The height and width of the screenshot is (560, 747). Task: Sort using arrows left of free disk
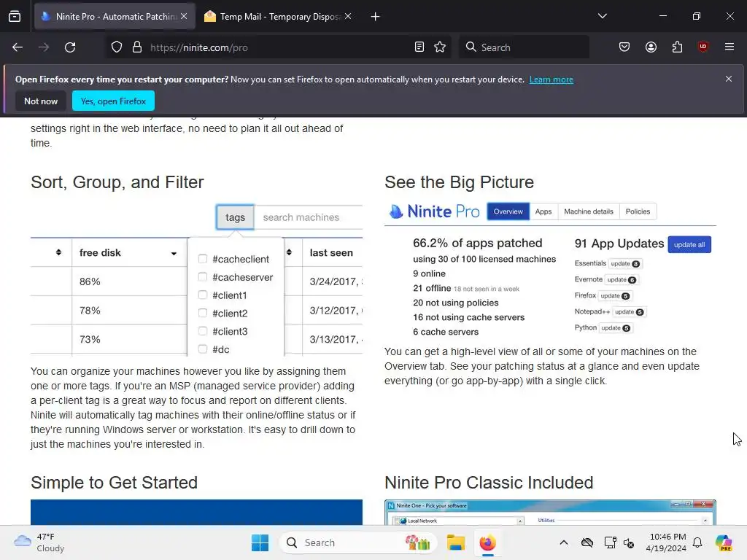point(58,252)
